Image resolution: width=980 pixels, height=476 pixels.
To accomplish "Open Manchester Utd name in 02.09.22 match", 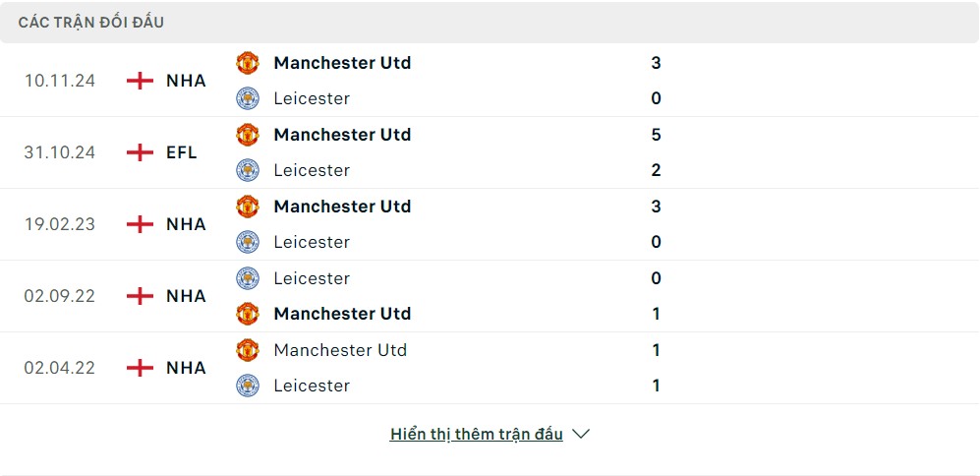I will tap(342, 314).
